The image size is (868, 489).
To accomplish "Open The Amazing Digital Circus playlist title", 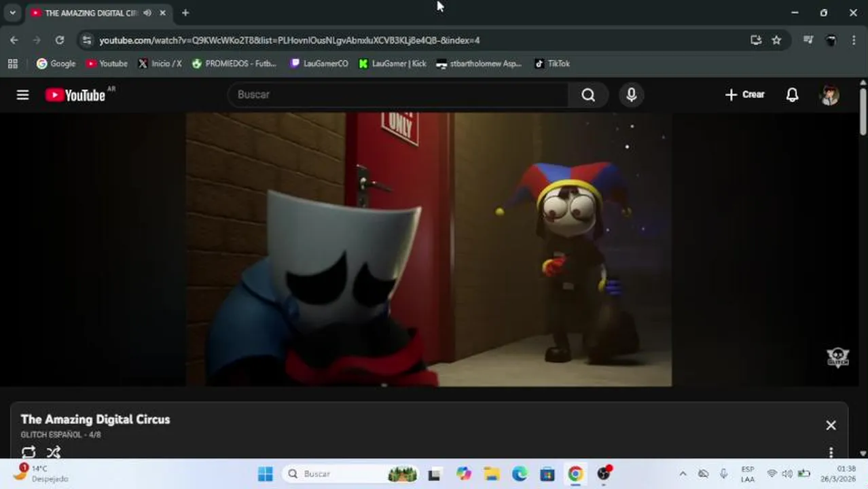I will click(x=95, y=419).
